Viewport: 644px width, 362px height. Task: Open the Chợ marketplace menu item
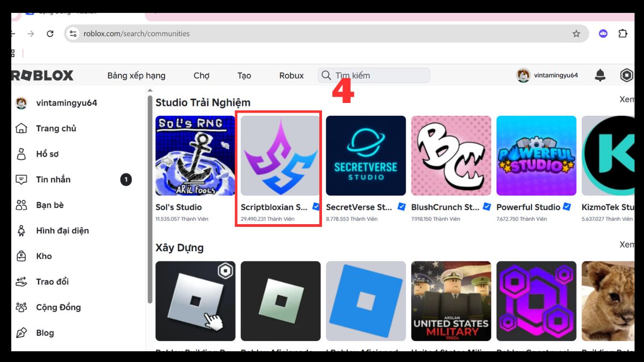(201, 76)
